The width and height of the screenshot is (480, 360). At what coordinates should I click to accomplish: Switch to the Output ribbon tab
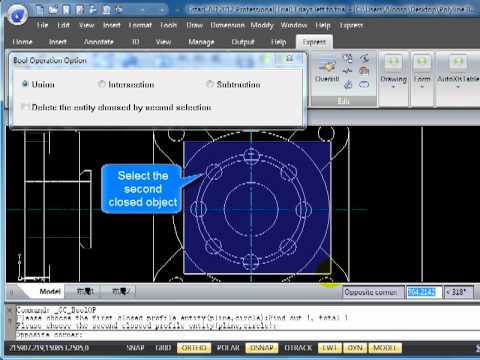pyautogui.click(x=243, y=42)
